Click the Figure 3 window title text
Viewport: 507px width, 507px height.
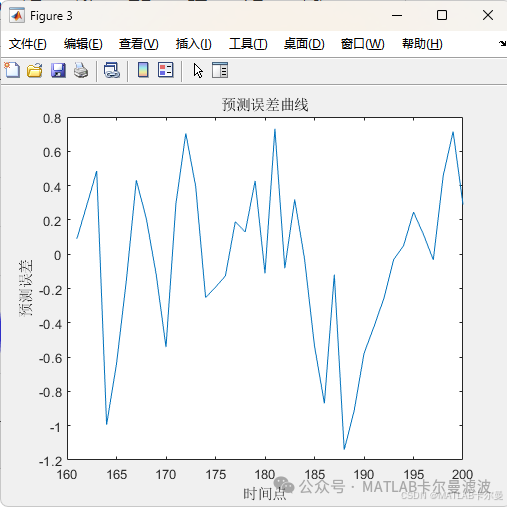(51, 16)
